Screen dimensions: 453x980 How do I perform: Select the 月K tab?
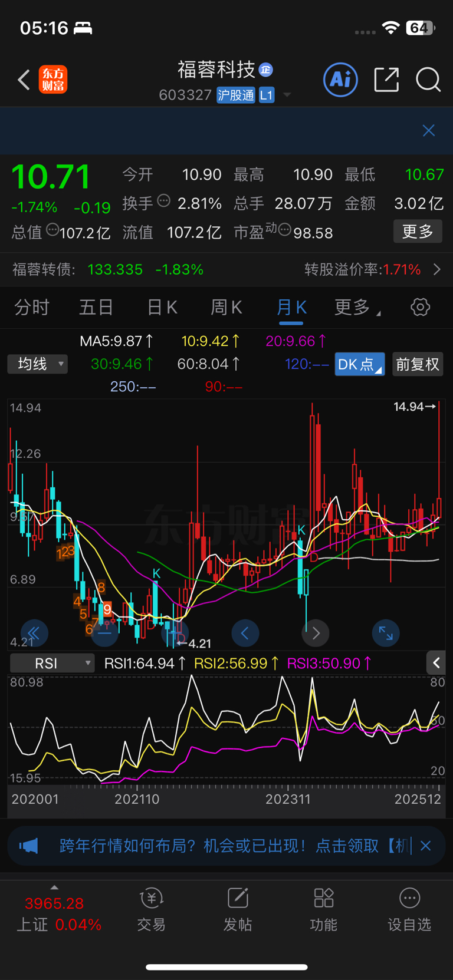point(291,308)
